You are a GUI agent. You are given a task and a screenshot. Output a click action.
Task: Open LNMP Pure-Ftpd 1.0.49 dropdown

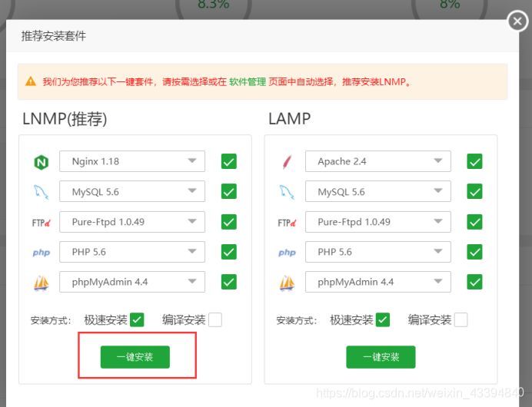[132, 222]
